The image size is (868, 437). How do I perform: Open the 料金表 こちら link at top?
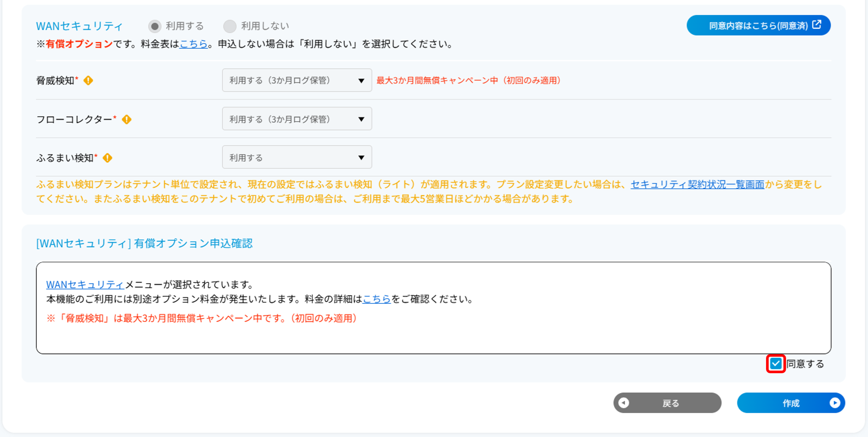pyautogui.click(x=194, y=44)
